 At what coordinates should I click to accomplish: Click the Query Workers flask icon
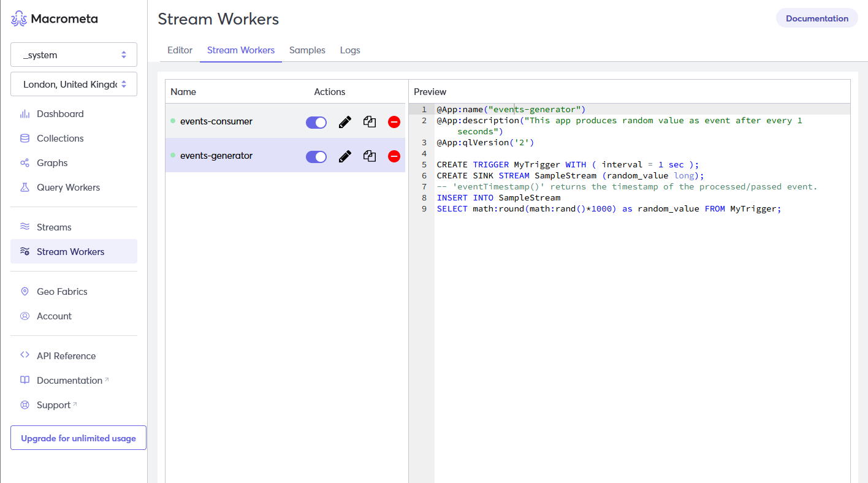click(25, 188)
